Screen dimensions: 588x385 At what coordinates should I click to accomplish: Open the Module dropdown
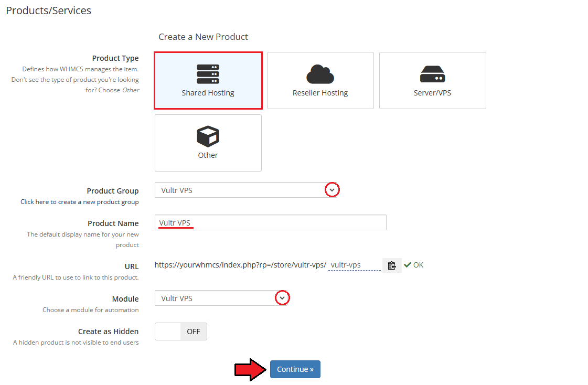pos(221,298)
